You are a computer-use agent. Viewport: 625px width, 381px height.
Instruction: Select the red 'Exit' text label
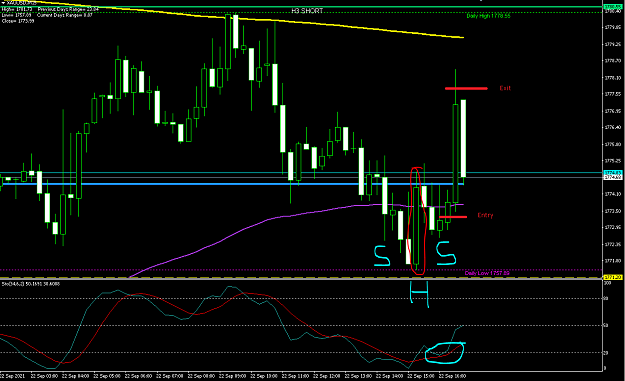(505, 88)
